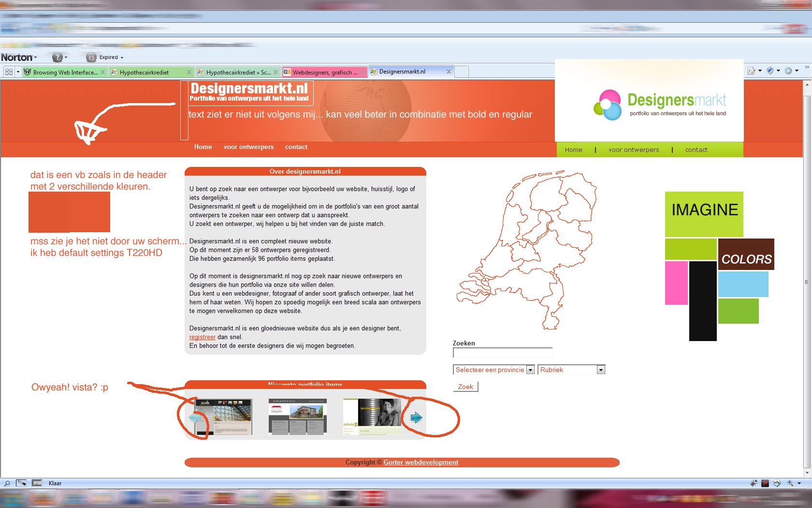The width and height of the screenshot is (812, 508).
Task: Click Home in the green navigation bar
Action: click(574, 150)
